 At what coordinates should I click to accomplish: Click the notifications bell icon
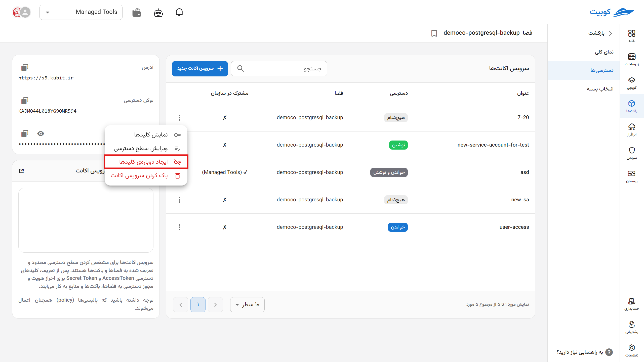tap(179, 12)
